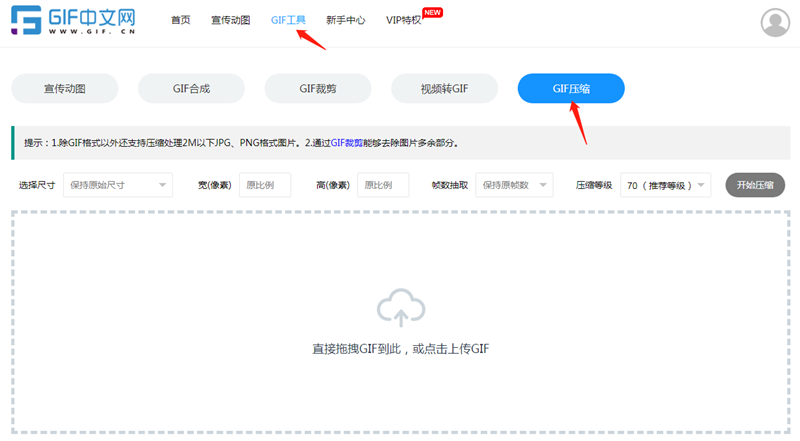Expand the 选择尺寸 dropdown
800x441 pixels.
pos(117,185)
